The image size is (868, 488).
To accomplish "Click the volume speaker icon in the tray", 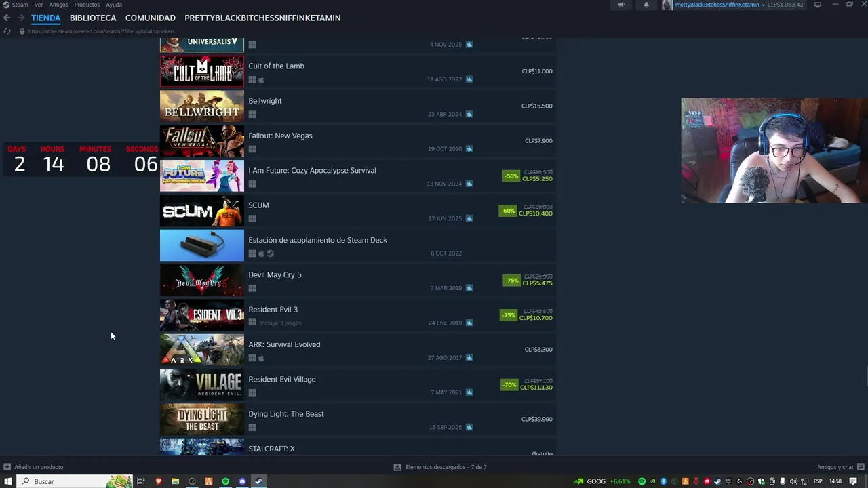I will [x=793, y=481].
